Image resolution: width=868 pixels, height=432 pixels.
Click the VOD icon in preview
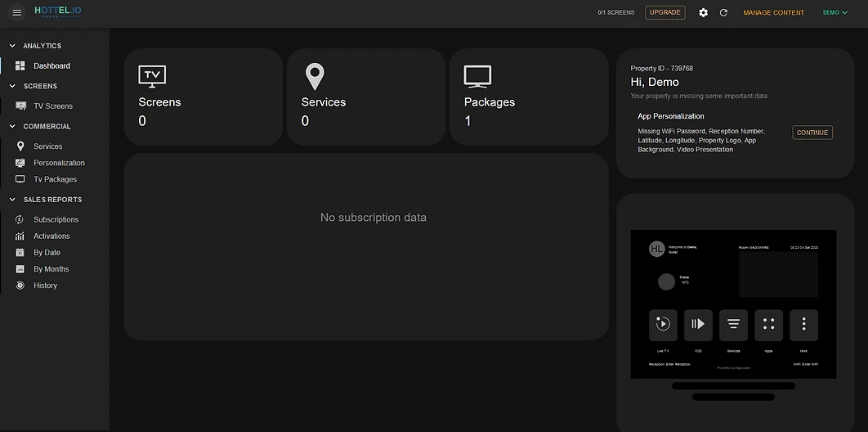point(698,325)
